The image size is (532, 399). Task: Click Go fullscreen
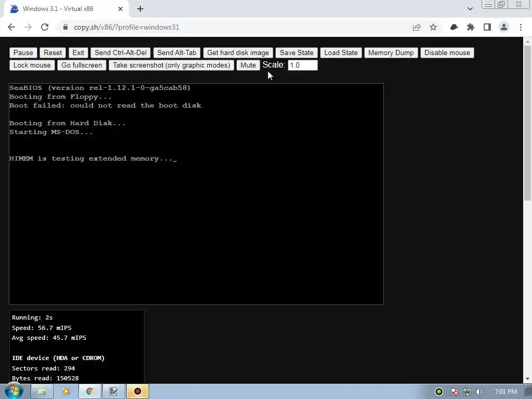pyautogui.click(x=82, y=65)
